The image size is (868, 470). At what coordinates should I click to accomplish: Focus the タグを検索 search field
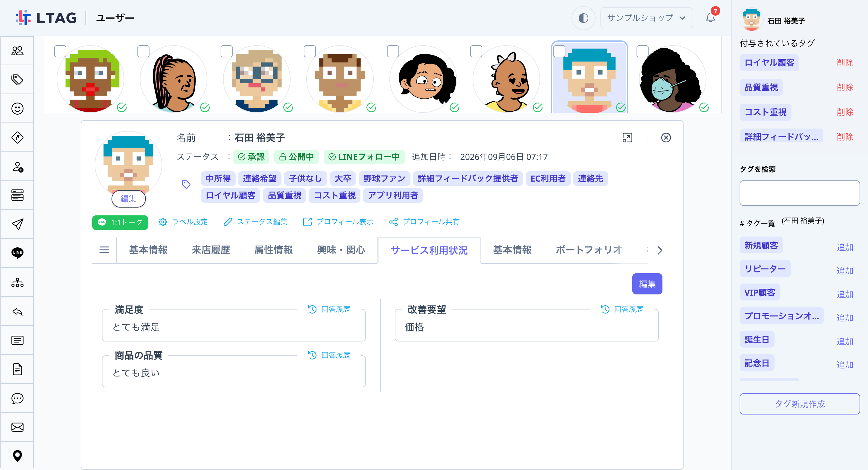point(799,193)
